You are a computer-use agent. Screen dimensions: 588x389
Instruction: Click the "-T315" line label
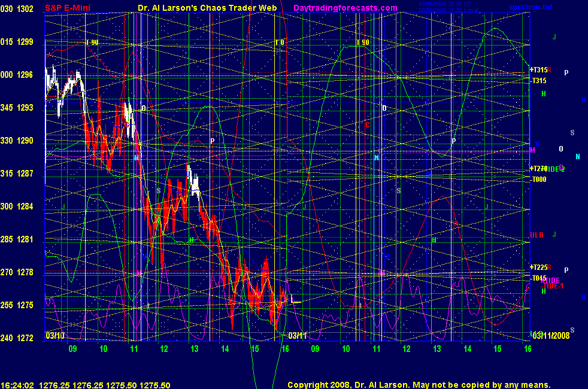pyautogui.click(x=538, y=81)
